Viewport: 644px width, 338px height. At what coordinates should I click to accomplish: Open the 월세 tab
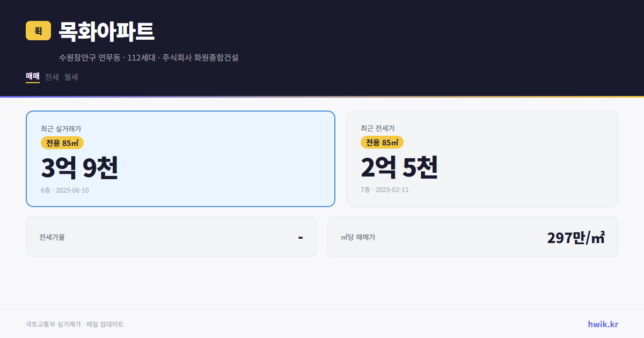tap(70, 77)
